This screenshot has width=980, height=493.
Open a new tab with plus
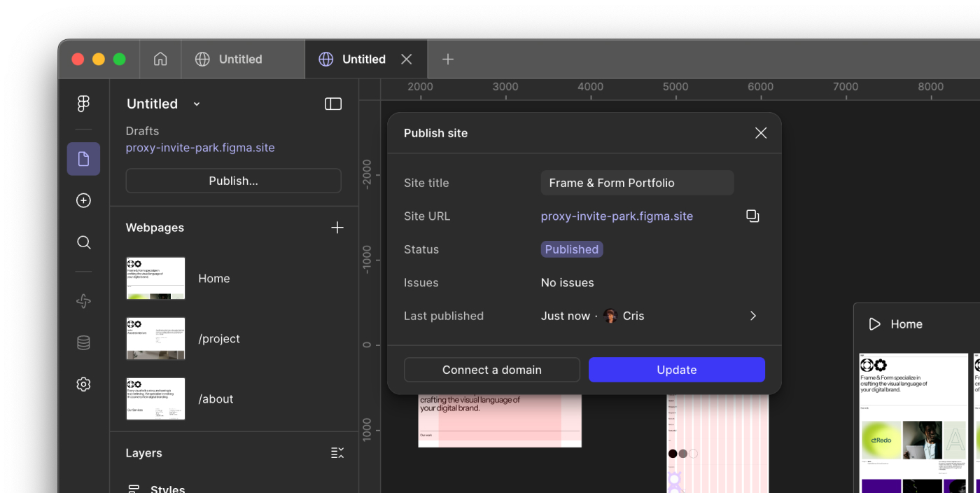click(448, 59)
